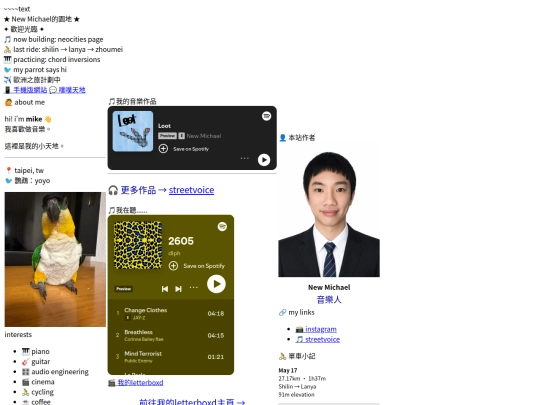This screenshot has width=540, height=405.
Task: Click 'now building: neocities page' status line
Action: point(54,39)
